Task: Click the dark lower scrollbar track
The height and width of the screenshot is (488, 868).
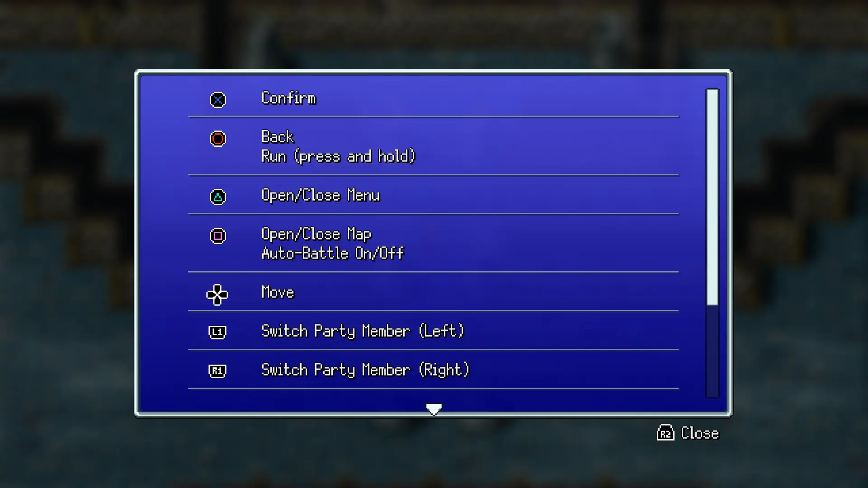Action: click(712, 351)
